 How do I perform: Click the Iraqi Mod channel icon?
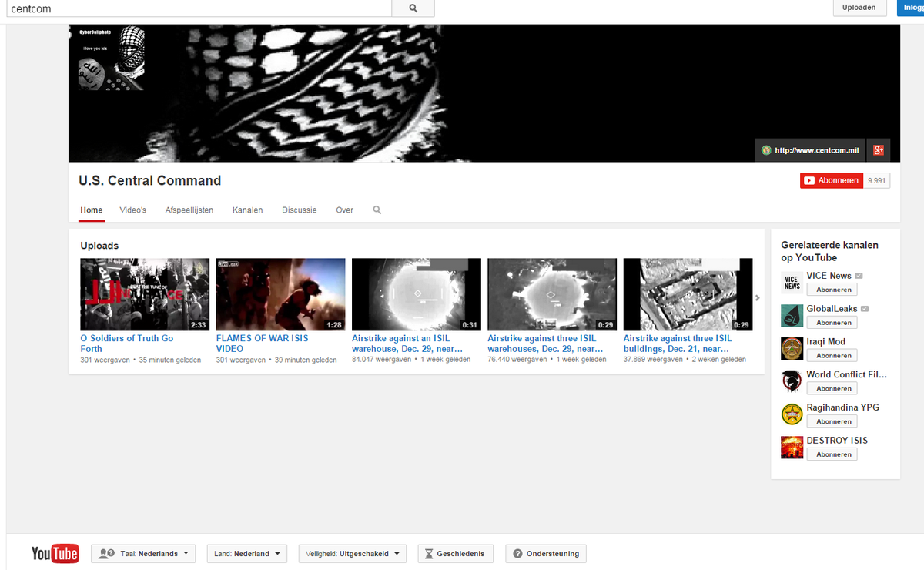pos(792,349)
